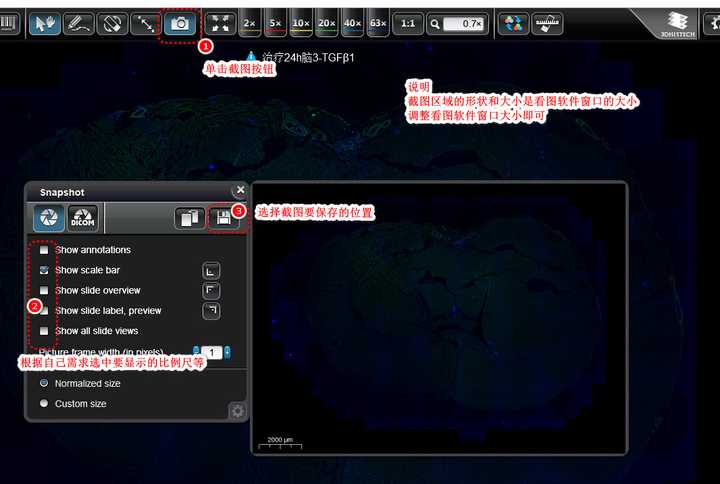Select Normalized size option
The height and width of the screenshot is (484, 720).
pyautogui.click(x=44, y=383)
